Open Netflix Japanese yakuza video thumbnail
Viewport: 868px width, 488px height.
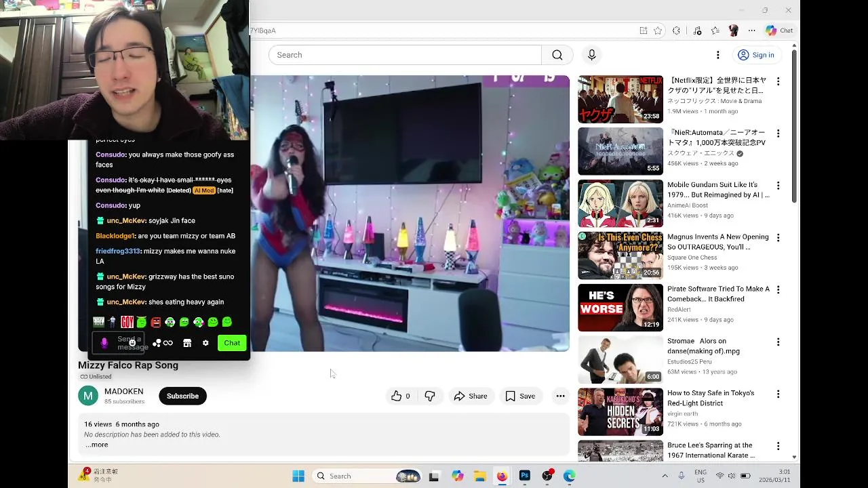click(x=620, y=99)
